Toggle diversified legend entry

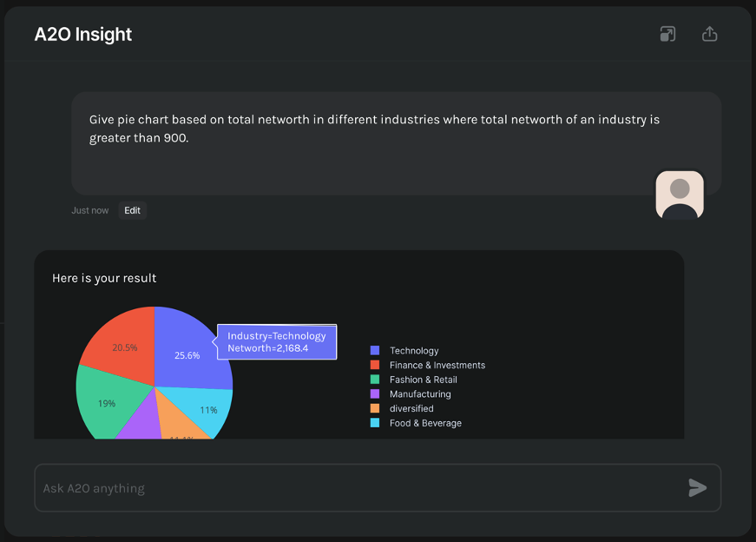(x=402, y=408)
